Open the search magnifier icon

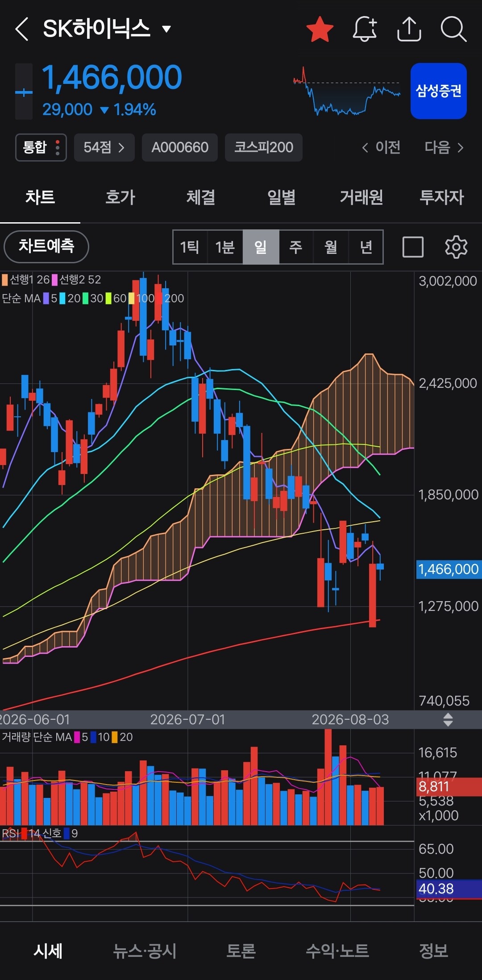tap(453, 29)
